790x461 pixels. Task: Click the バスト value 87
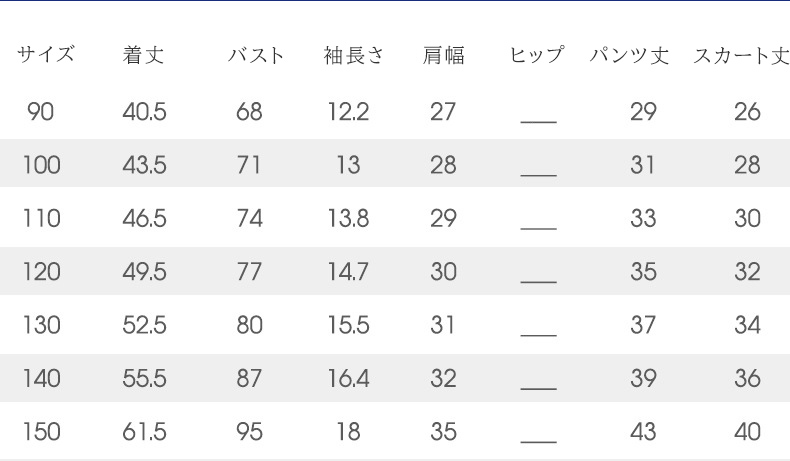249,379
